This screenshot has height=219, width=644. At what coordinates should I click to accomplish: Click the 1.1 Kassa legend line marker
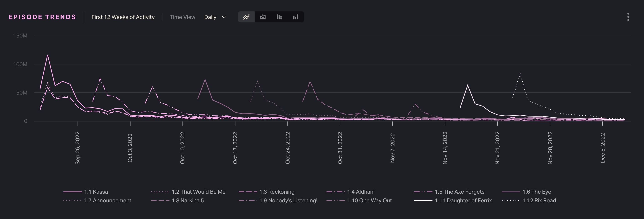click(x=73, y=192)
